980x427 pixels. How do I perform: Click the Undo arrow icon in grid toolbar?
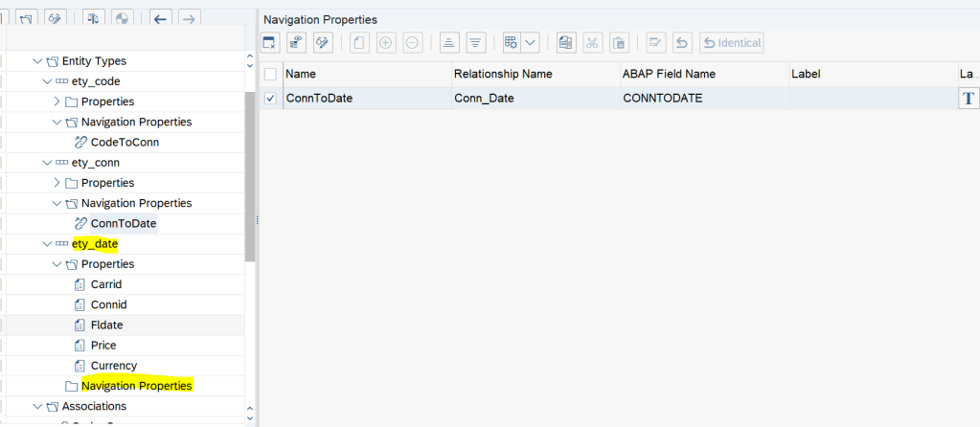(682, 42)
